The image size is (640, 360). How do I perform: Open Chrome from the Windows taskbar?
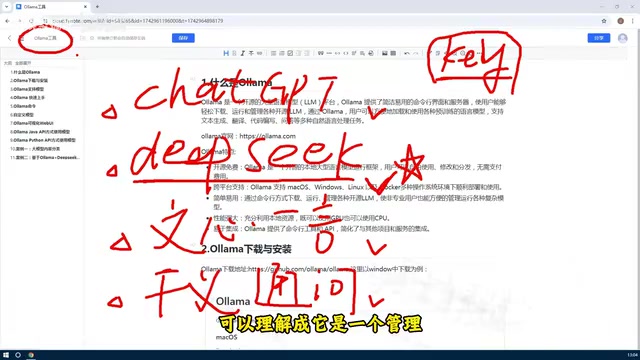coord(31,355)
